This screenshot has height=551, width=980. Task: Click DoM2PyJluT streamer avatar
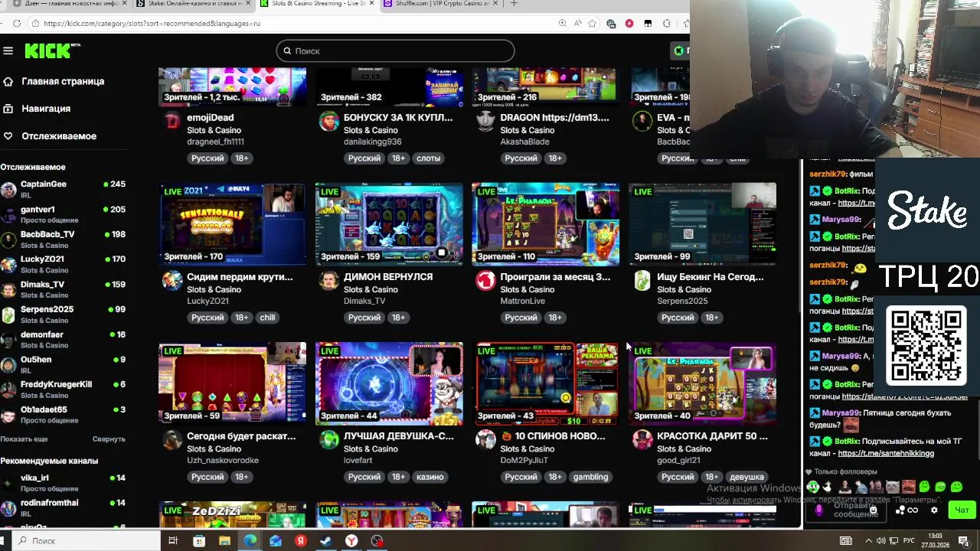pyautogui.click(x=485, y=440)
